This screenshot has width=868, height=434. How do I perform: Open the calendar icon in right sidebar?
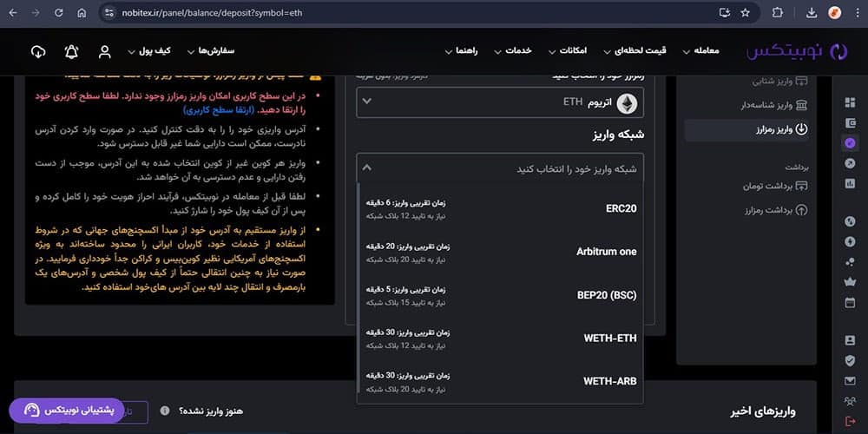click(x=850, y=303)
